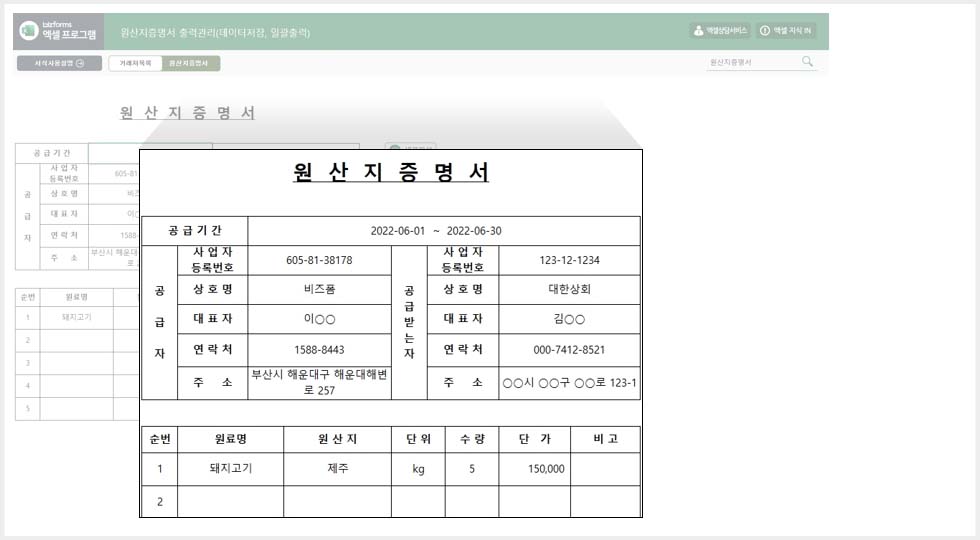Click the unit cell kg

point(418,469)
